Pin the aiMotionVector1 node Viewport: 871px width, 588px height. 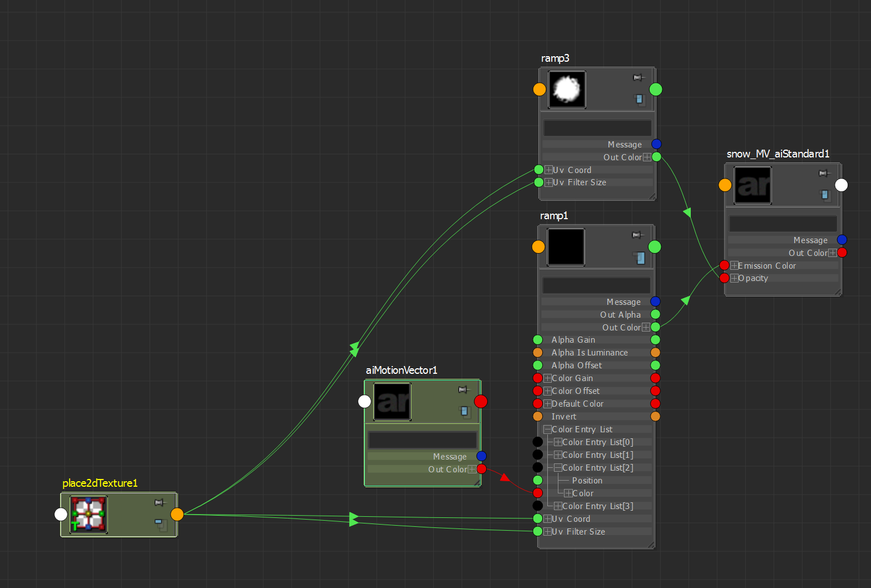tap(463, 389)
